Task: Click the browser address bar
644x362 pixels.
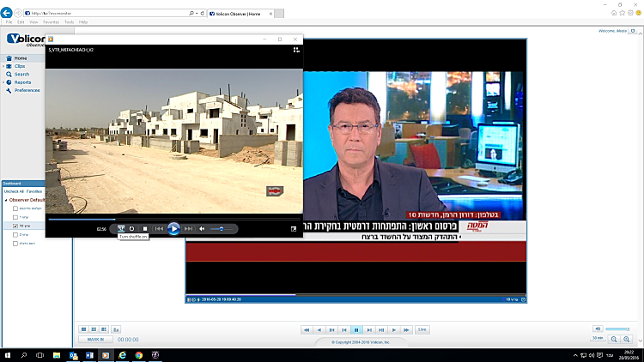Action: coord(106,13)
